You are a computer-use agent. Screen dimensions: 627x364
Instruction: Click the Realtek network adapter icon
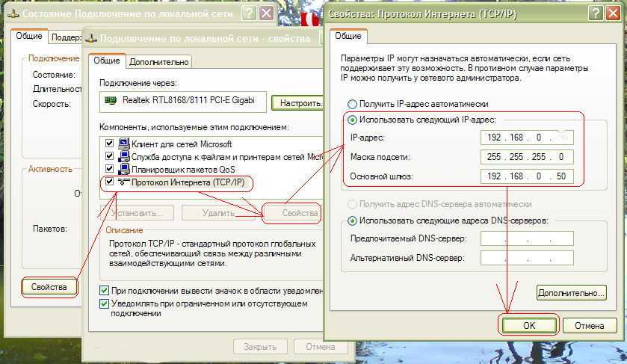tap(111, 101)
